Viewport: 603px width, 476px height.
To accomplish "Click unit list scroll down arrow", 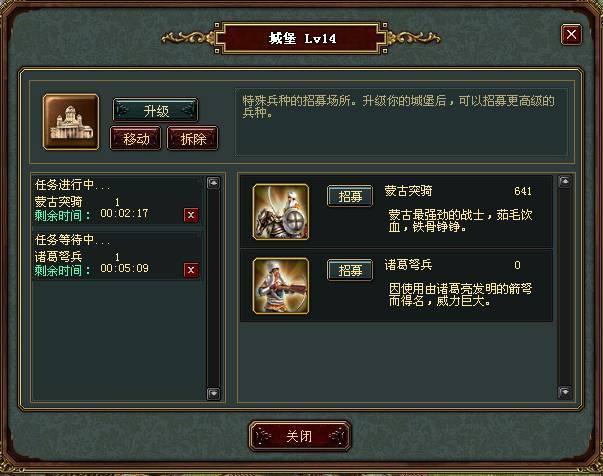I will (x=565, y=392).
